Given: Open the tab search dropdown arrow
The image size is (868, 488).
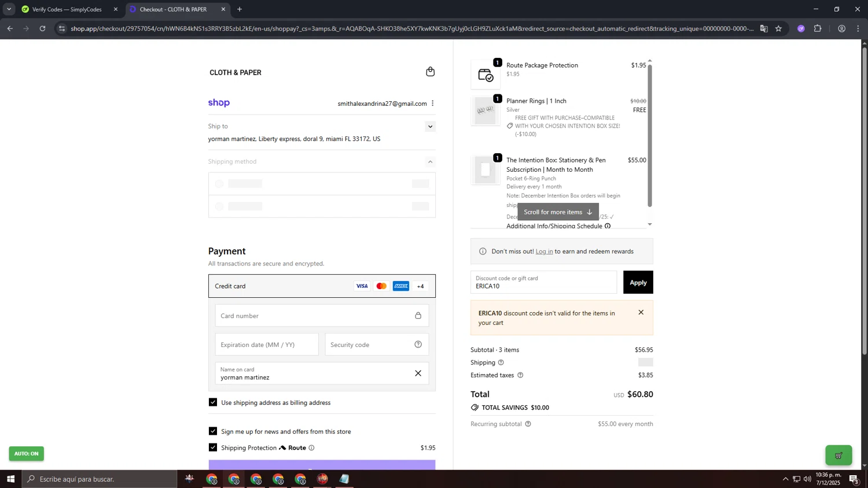Looking at the screenshot, I should pyautogui.click(x=9, y=9).
